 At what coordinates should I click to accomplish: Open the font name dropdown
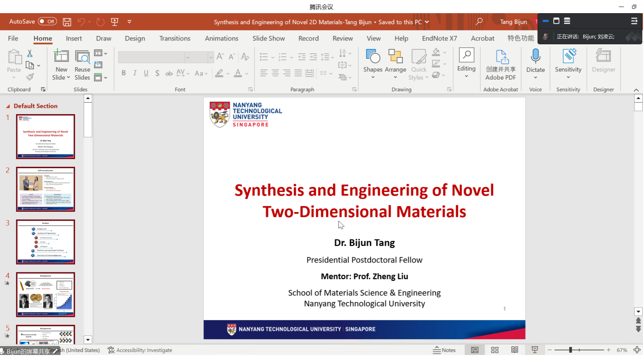(x=187, y=57)
